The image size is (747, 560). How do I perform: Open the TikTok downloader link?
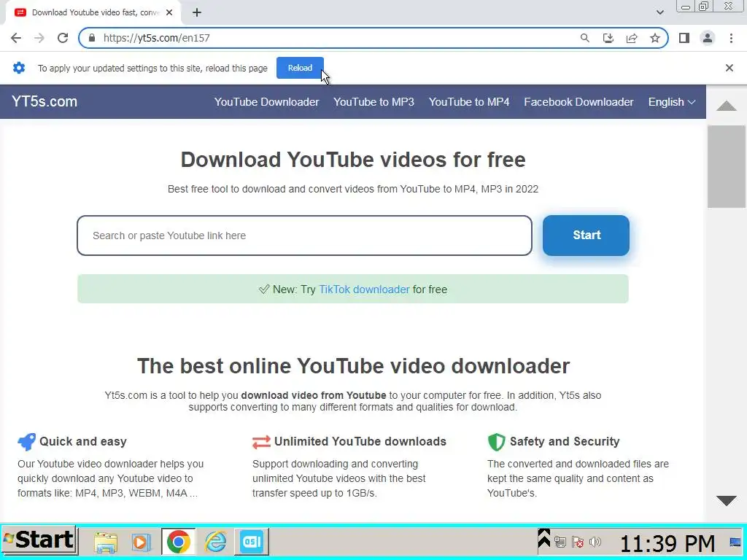(364, 289)
